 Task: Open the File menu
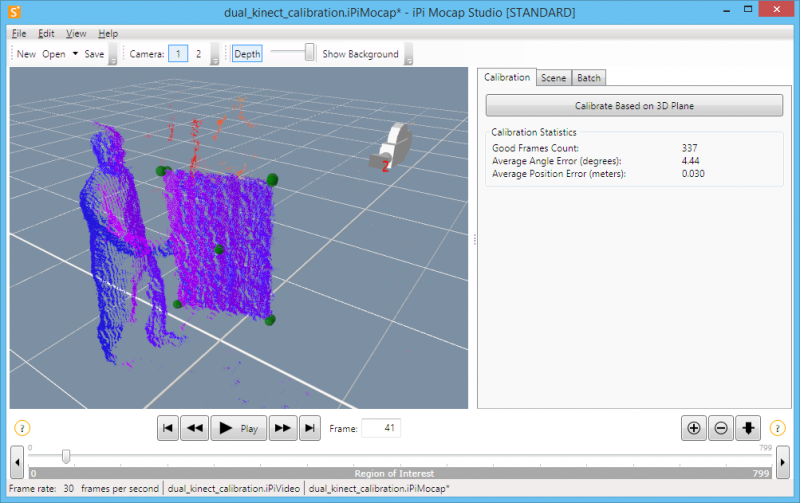tap(19, 33)
